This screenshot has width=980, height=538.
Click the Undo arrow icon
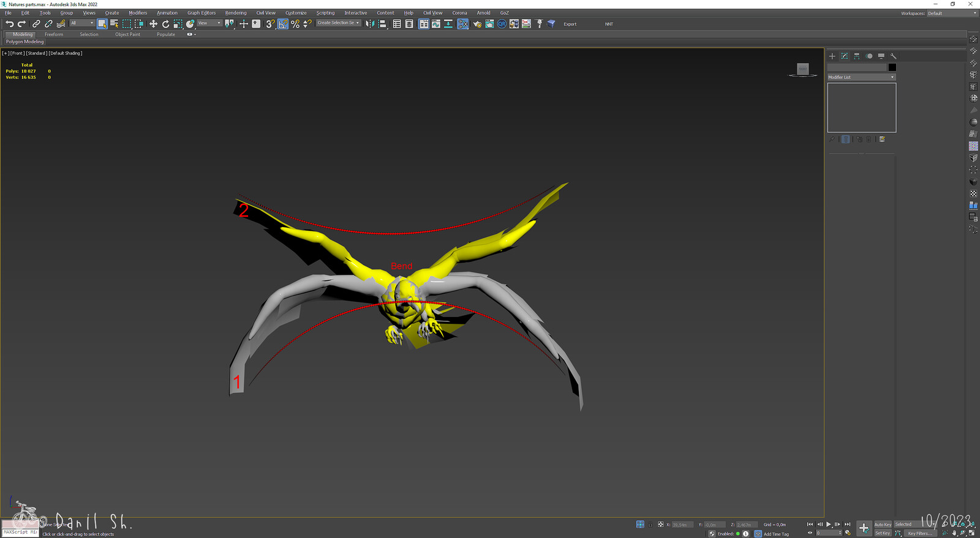[9, 24]
